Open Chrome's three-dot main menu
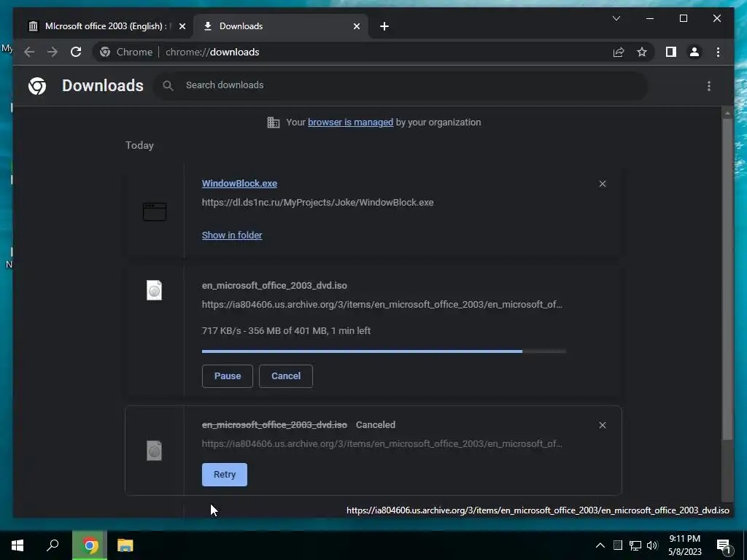Image resolution: width=747 pixels, height=560 pixels. tap(718, 52)
